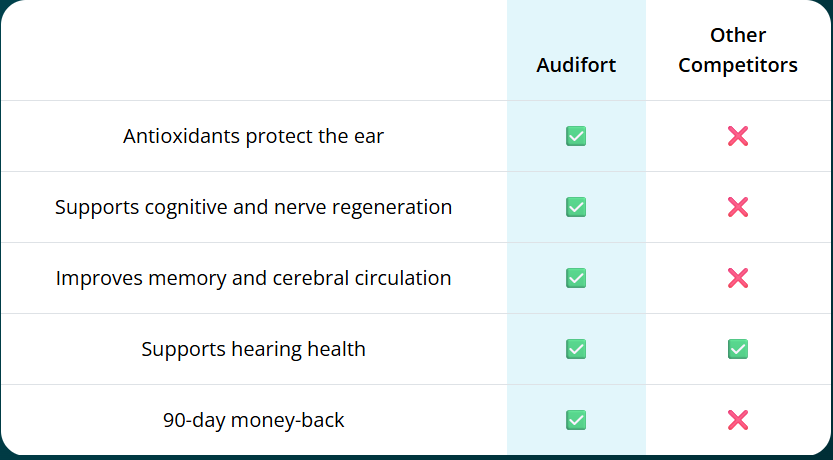The height and width of the screenshot is (460, 833).
Task: Click the empty top-left header cell
Action: point(253,50)
